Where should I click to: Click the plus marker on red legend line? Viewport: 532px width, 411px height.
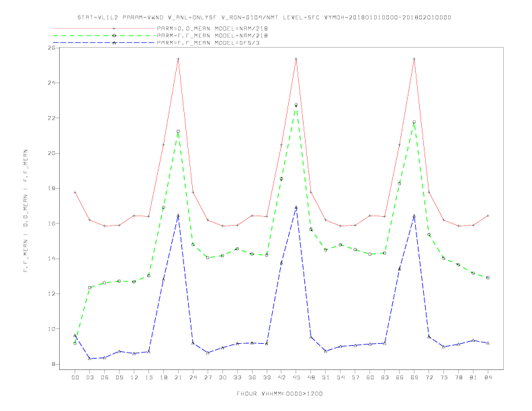pos(114,28)
